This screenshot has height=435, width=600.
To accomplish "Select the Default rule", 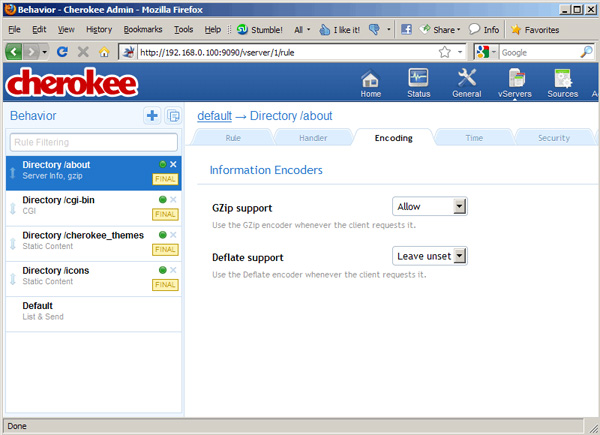I will (x=93, y=314).
